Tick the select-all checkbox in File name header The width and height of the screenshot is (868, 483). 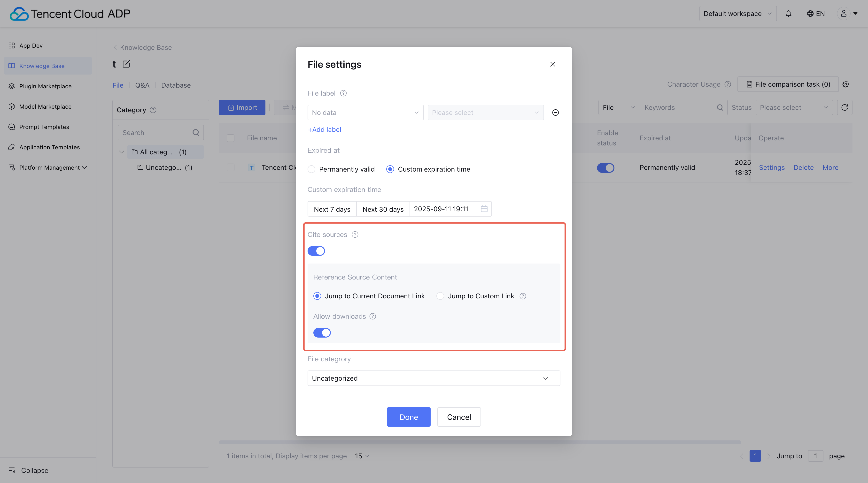tap(231, 138)
